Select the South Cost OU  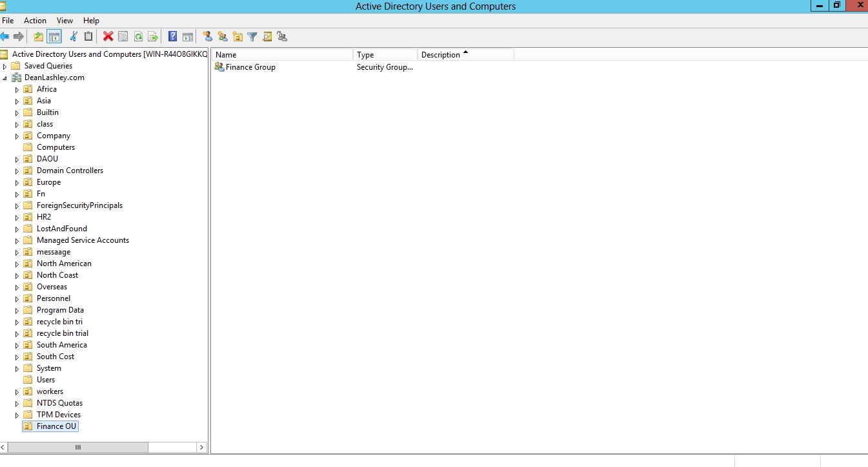pos(56,357)
